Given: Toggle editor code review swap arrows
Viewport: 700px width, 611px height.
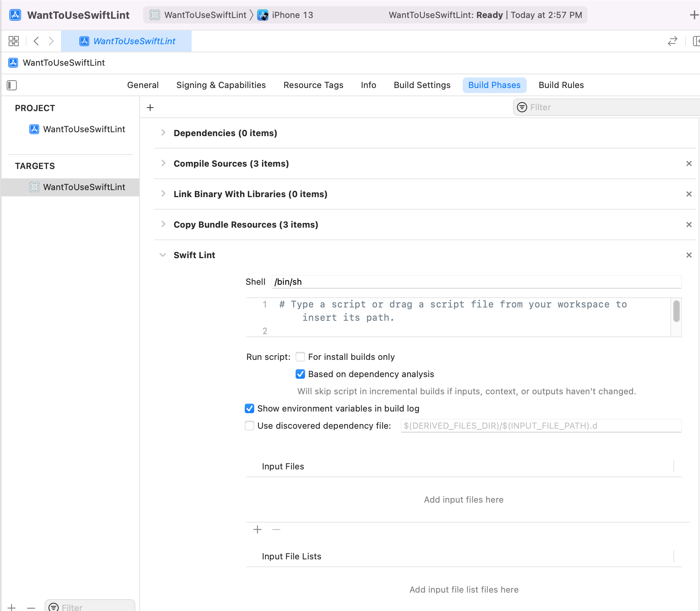Looking at the screenshot, I should pos(673,41).
